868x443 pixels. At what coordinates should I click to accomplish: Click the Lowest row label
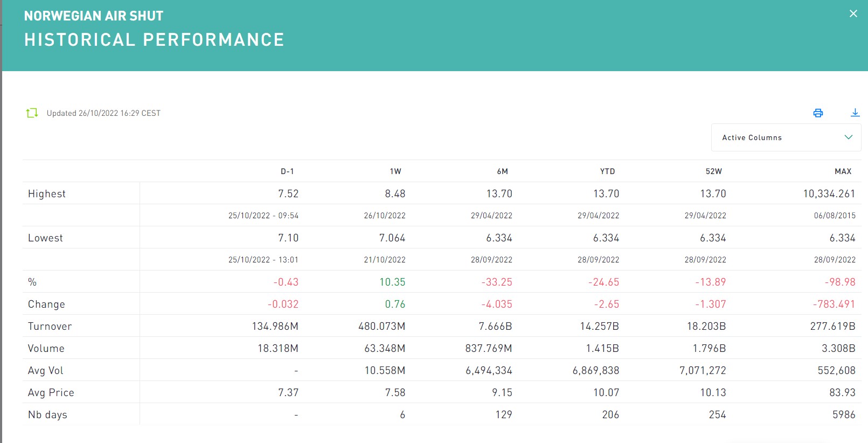coord(45,238)
